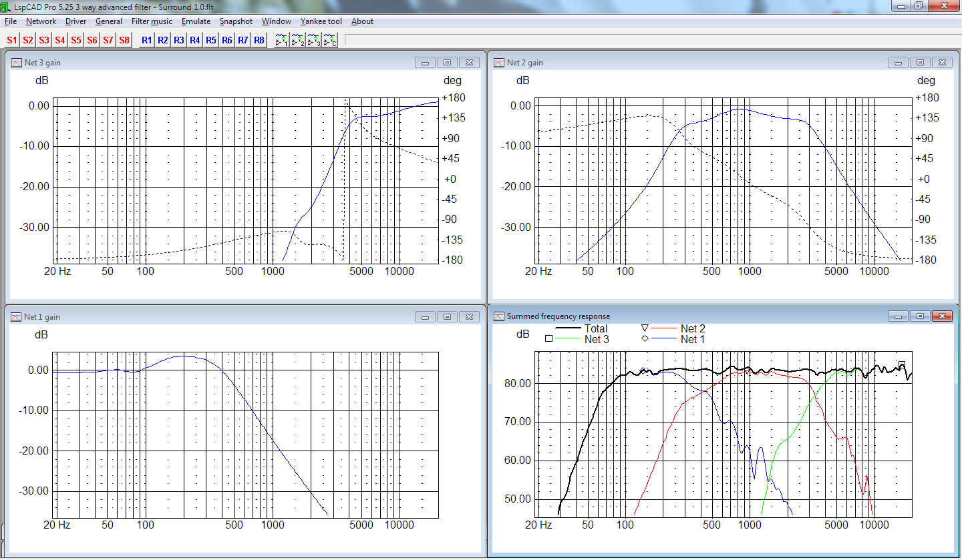The image size is (962, 560).
Task: Open network 1 circuit icon in toolbar
Action: click(x=281, y=40)
